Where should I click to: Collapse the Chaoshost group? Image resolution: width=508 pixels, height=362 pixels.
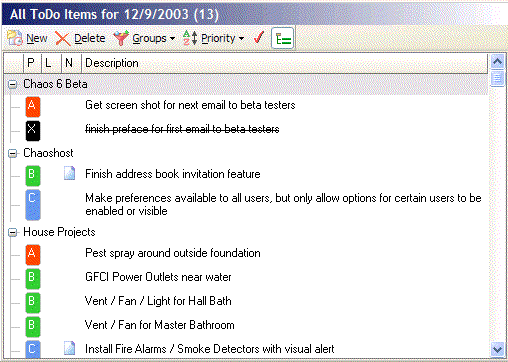(13, 153)
